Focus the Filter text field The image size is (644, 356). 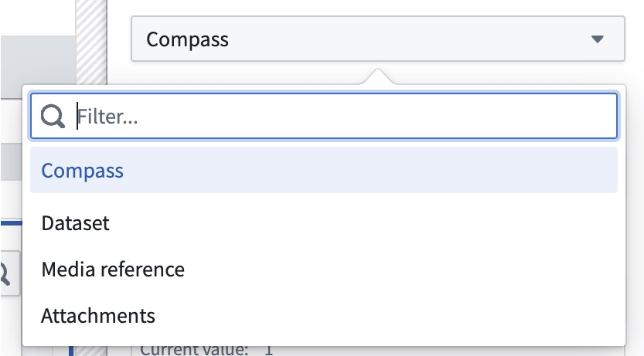(324, 116)
